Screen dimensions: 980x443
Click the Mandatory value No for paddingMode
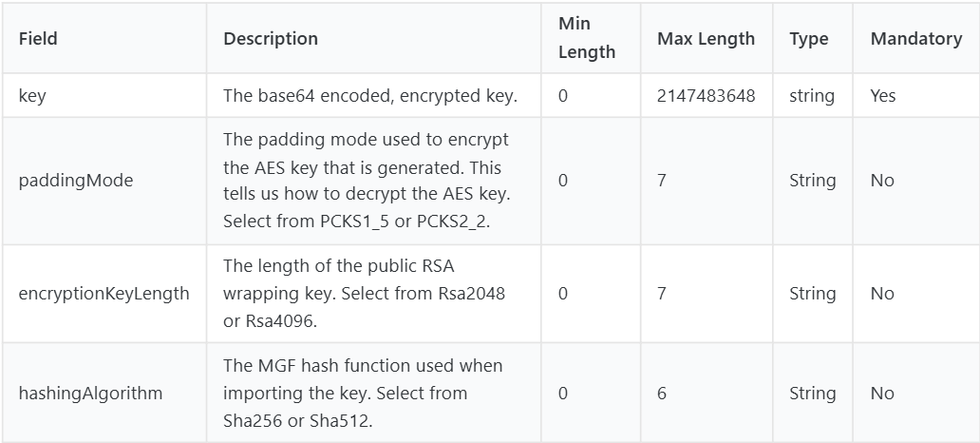click(881, 181)
